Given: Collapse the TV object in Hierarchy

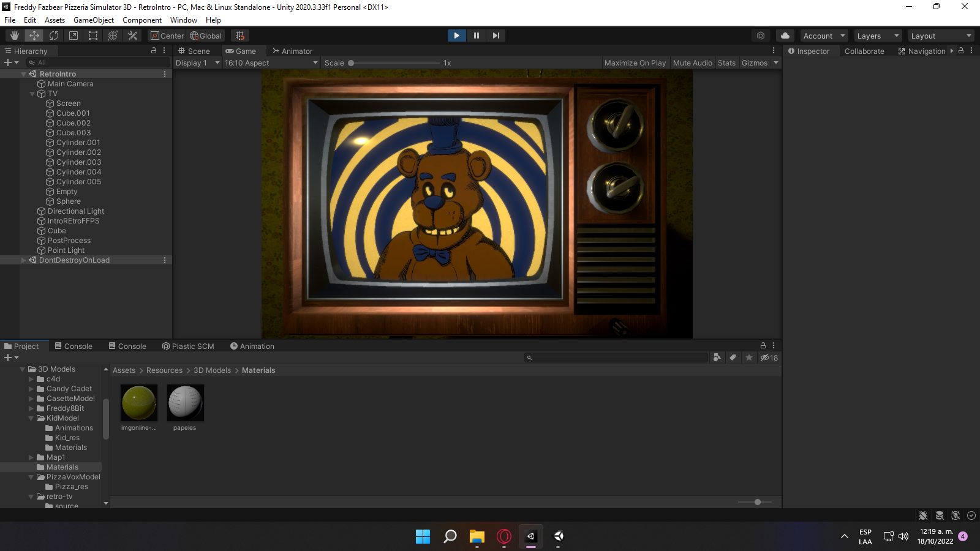Looking at the screenshot, I should pyautogui.click(x=32, y=94).
